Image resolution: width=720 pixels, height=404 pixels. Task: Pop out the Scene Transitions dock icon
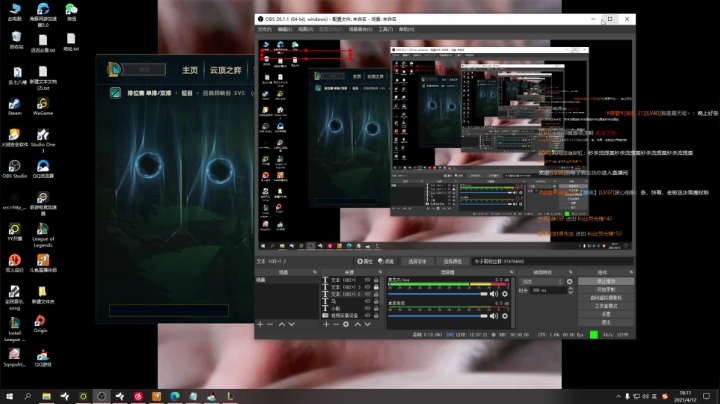pyautogui.click(x=571, y=272)
